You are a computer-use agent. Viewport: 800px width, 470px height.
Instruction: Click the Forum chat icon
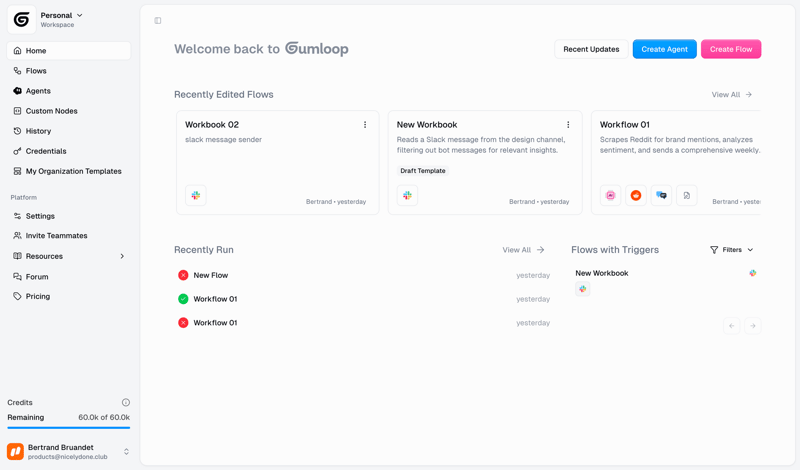pyautogui.click(x=17, y=277)
